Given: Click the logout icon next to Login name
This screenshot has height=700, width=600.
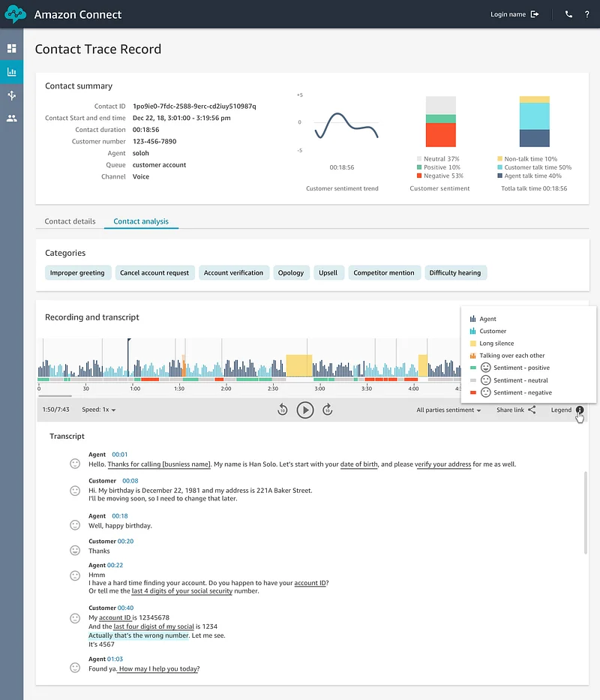Looking at the screenshot, I should 535,14.
